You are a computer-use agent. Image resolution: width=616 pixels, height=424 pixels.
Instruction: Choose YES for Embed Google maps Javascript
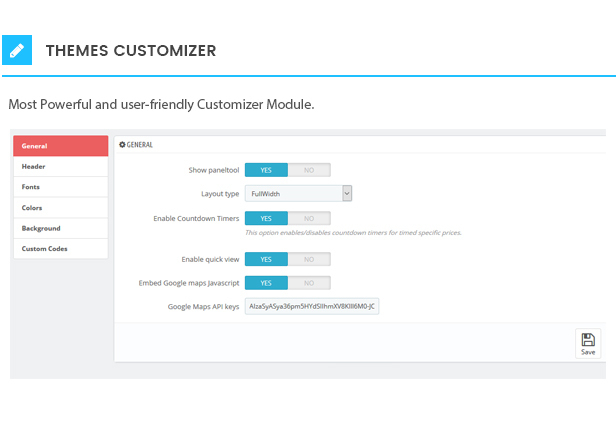[x=266, y=283]
